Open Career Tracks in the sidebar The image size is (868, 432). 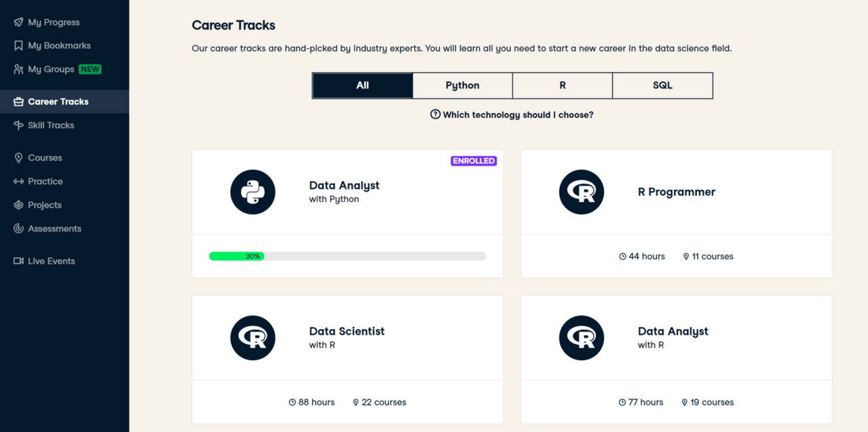click(x=58, y=102)
